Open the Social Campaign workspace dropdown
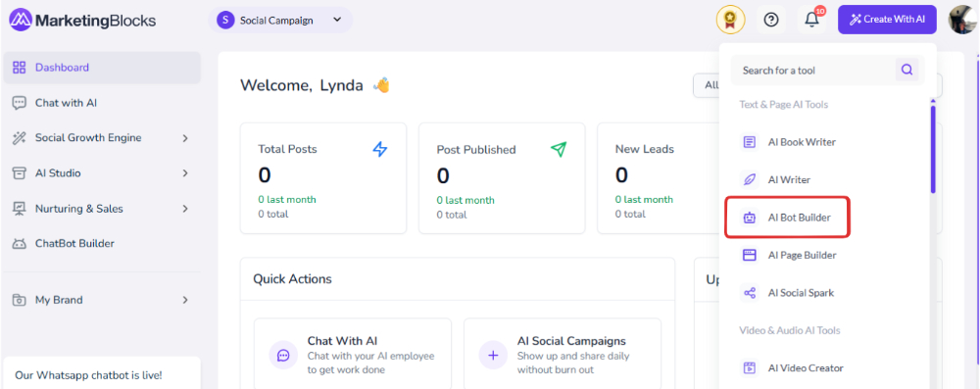 coord(280,20)
